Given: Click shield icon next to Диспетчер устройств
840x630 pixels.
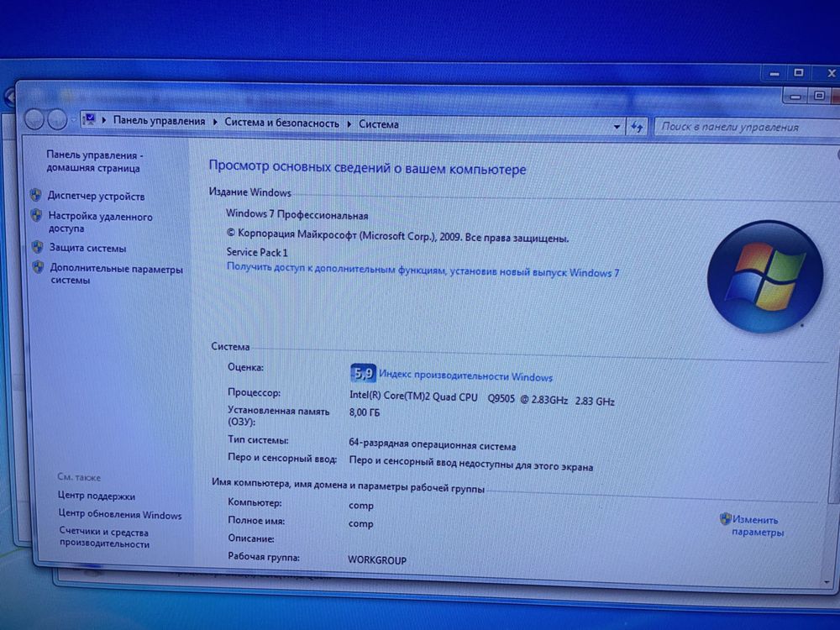Looking at the screenshot, I should [x=36, y=195].
